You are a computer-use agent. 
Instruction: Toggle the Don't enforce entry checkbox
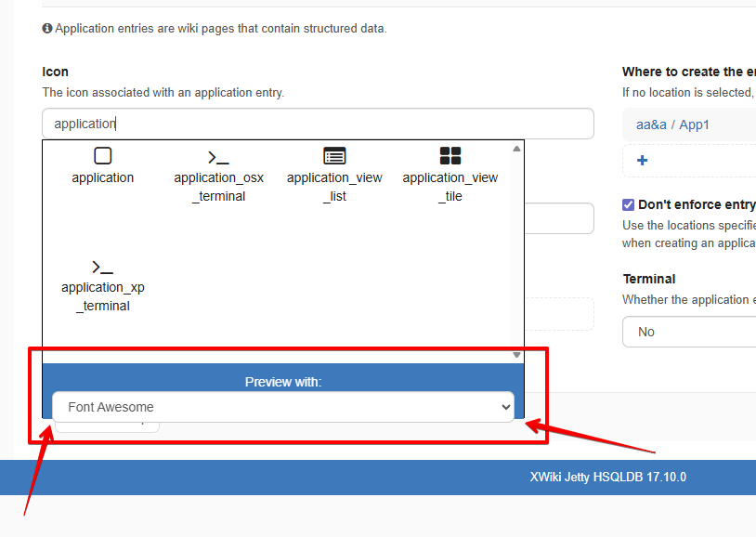click(x=629, y=204)
